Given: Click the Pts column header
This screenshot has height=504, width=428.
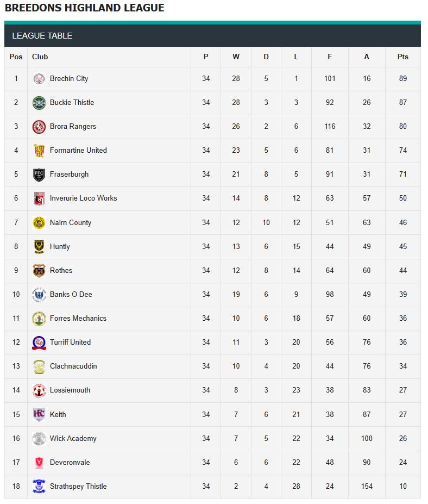Looking at the screenshot, I should click(402, 57).
